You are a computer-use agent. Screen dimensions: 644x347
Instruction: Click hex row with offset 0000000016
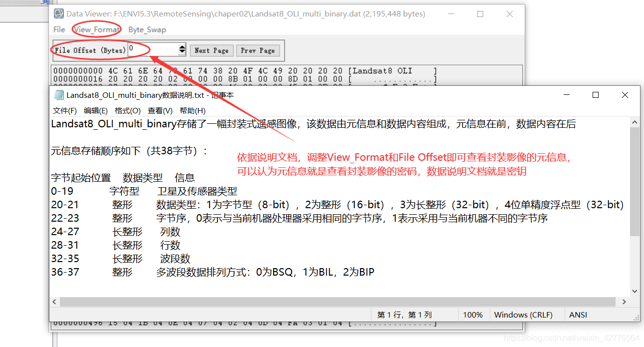coord(245,79)
